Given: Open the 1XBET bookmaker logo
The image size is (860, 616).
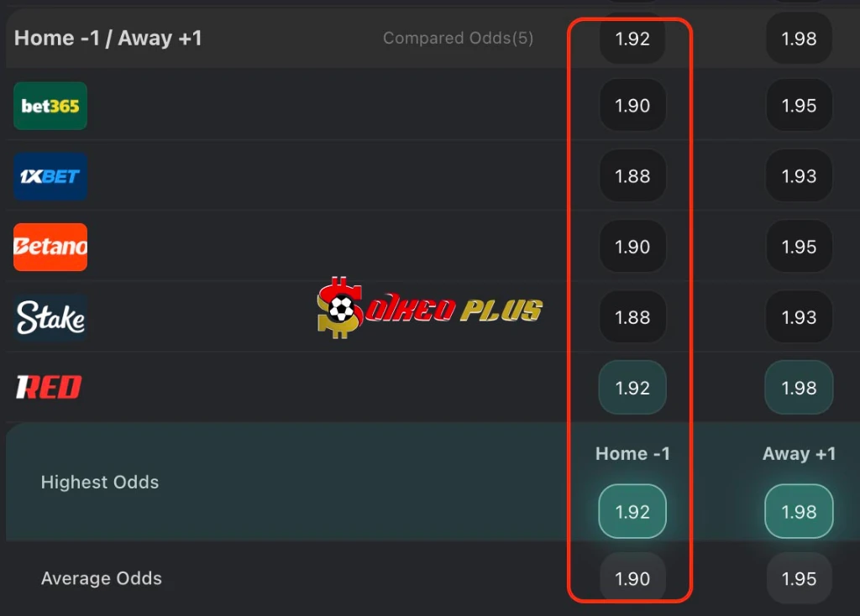Looking at the screenshot, I should tap(50, 176).
